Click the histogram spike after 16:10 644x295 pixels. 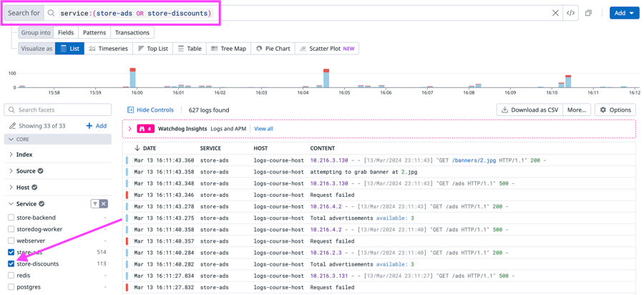[568, 82]
